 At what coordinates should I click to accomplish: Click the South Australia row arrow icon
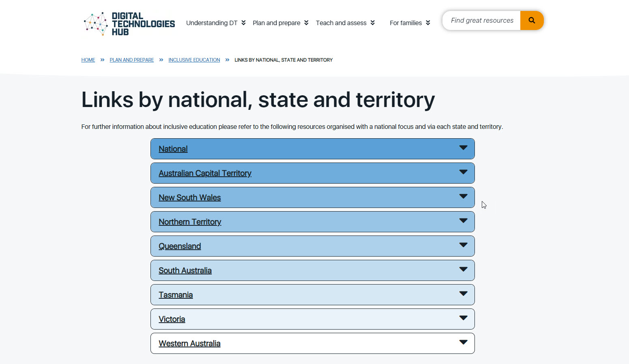(463, 270)
